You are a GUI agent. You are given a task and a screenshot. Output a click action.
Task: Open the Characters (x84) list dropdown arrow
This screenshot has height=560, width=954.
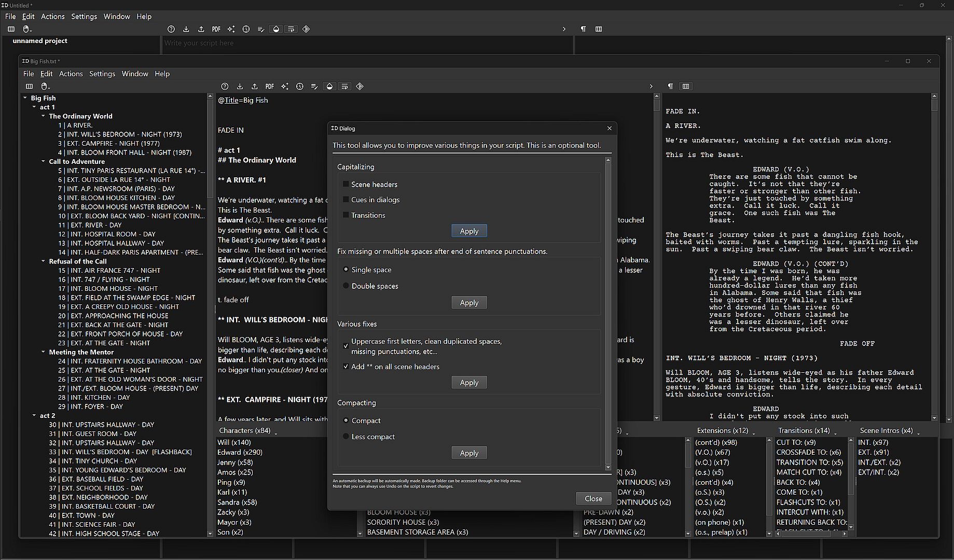(276, 432)
